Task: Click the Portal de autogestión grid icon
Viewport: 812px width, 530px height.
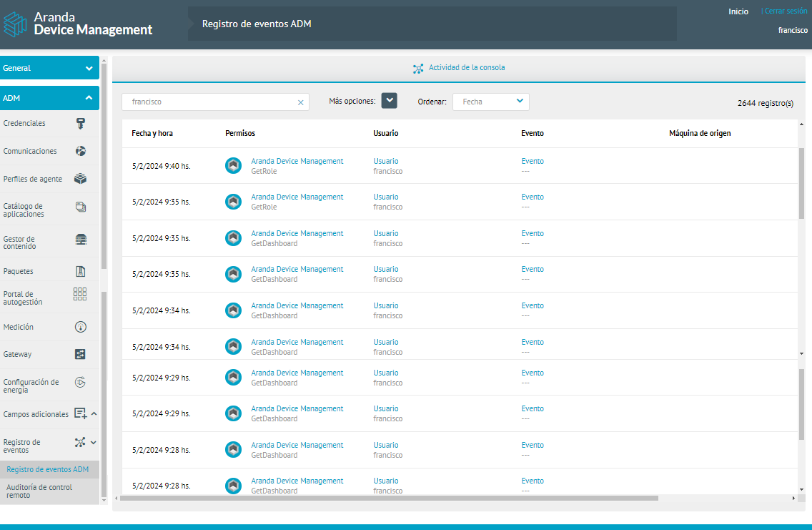Action: (80, 294)
